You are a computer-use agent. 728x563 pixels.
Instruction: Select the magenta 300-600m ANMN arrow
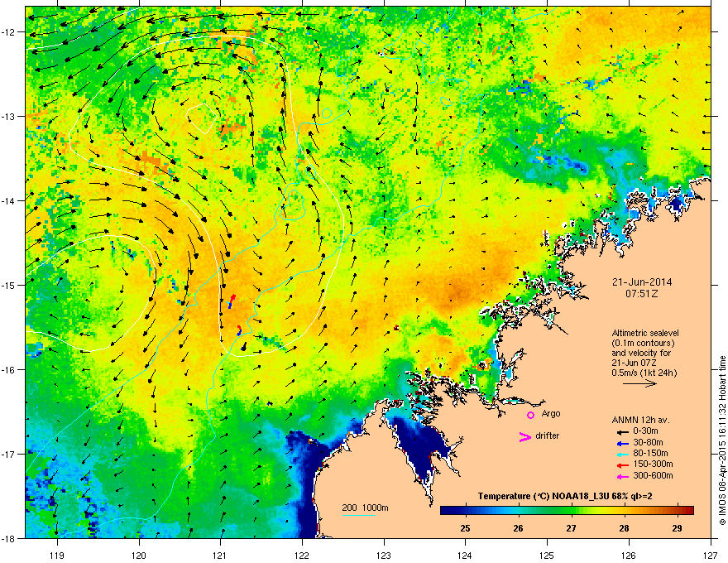pos(623,476)
